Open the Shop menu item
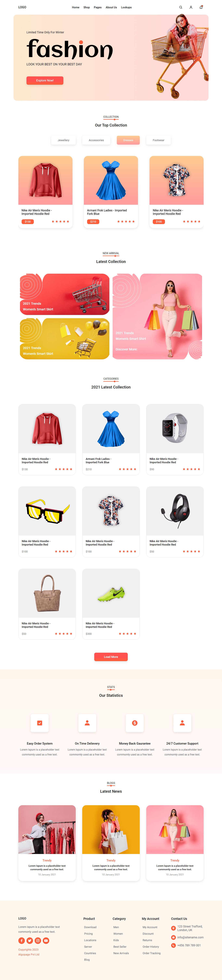 click(x=87, y=7)
